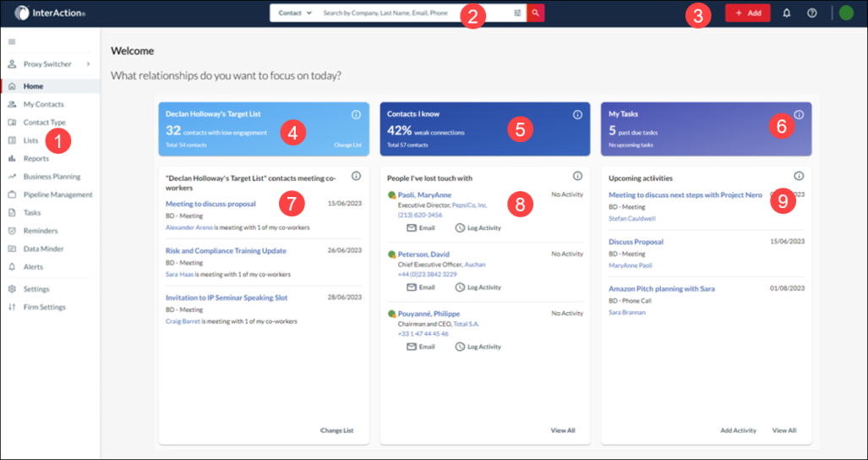The width and height of the screenshot is (868, 460).
Task: Open My Contacts in the sidebar
Action: [43, 104]
